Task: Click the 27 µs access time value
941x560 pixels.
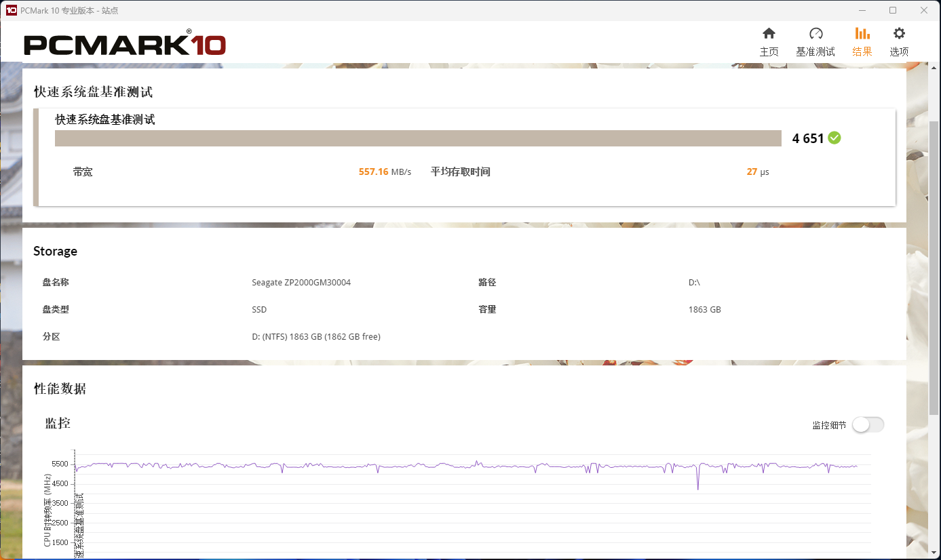Action: pyautogui.click(x=757, y=172)
